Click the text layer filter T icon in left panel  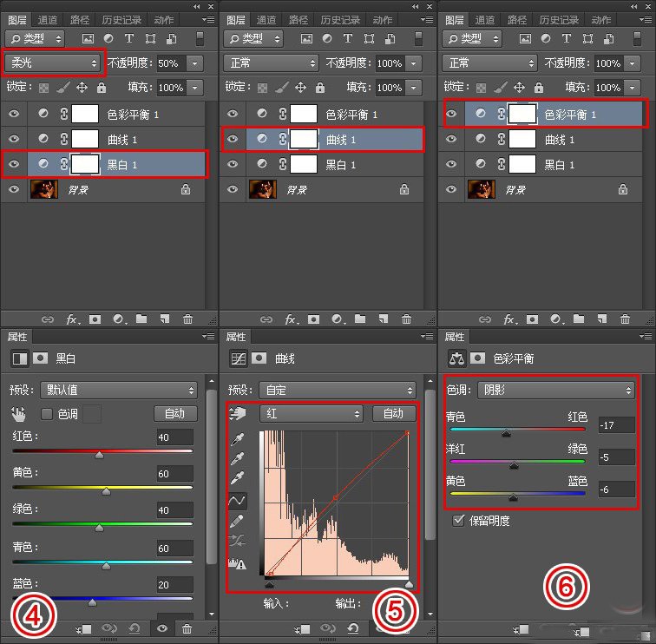click(129, 38)
